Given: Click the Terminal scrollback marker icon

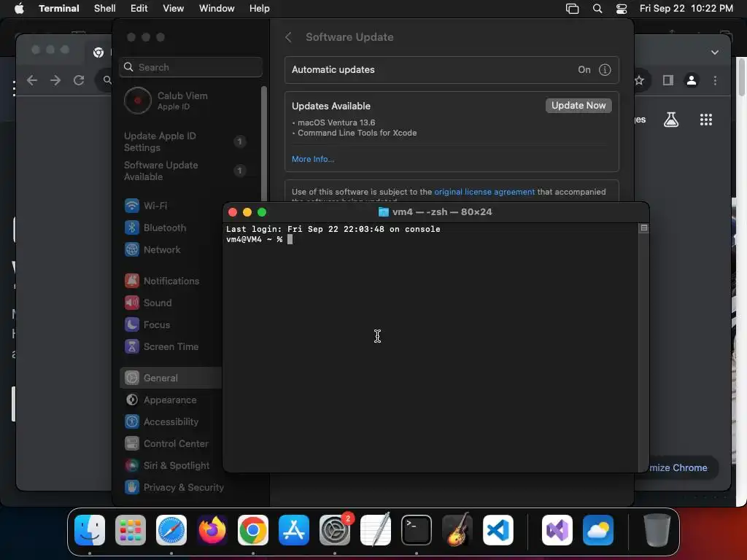Looking at the screenshot, I should coord(643,228).
